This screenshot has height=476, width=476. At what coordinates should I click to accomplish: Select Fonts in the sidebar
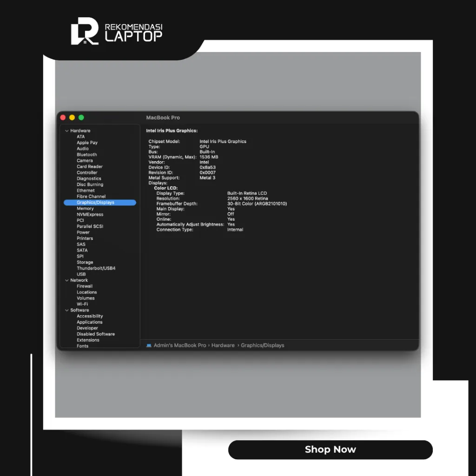point(84,346)
